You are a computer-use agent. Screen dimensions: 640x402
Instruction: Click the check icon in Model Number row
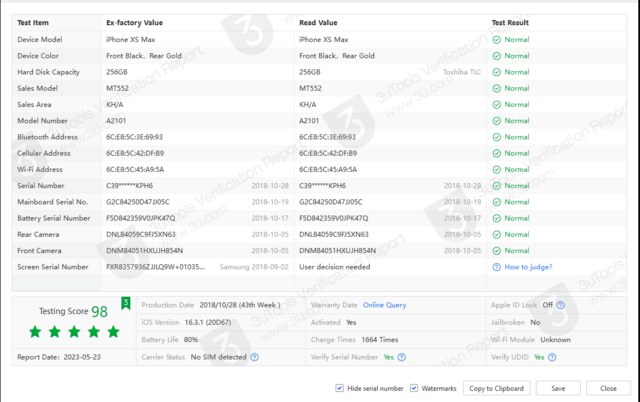(x=496, y=121)
